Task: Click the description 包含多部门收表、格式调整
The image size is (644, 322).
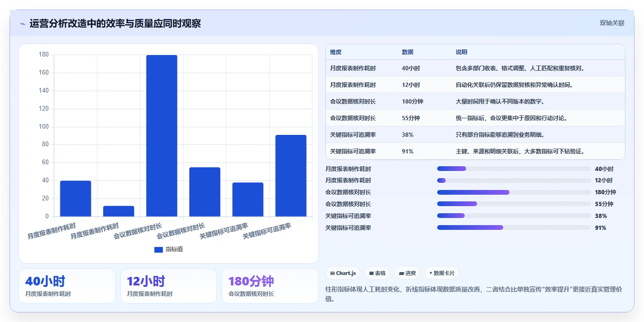Action: 520,68
